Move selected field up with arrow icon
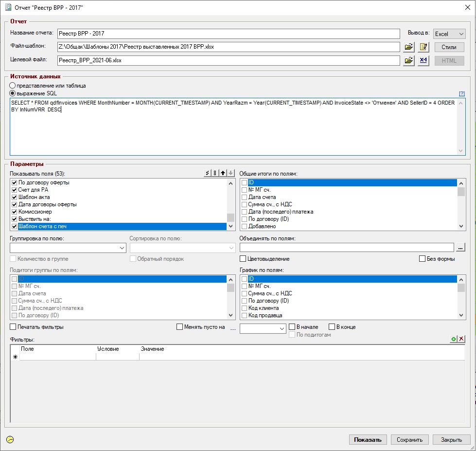The image size is (476, 451). click(x=223, y=173)
